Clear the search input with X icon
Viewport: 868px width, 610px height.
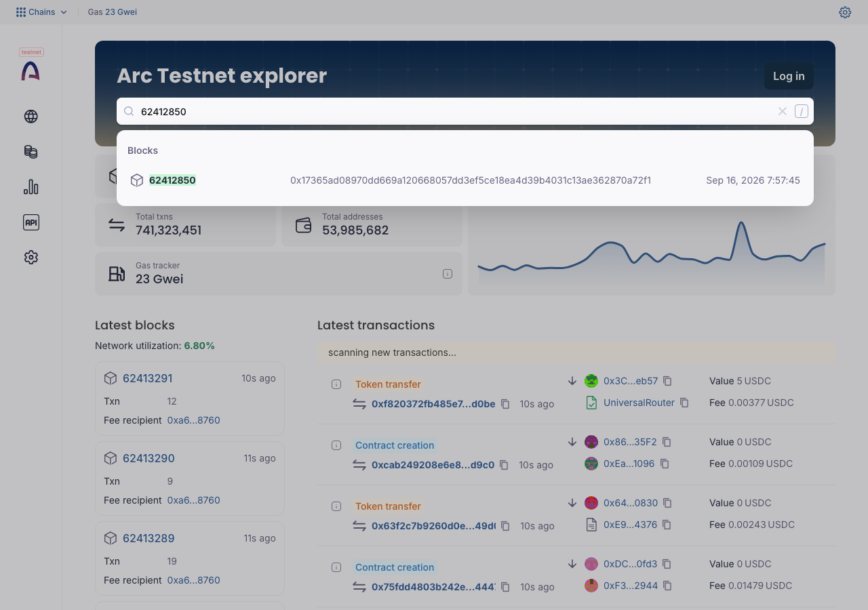pyautogui.click(x=783, y=111)
